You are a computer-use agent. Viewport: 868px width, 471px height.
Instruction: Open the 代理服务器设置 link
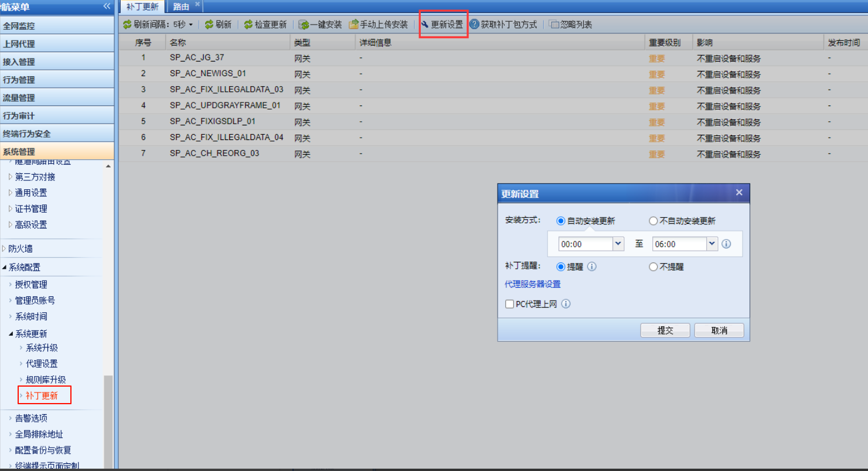click(x=533, y=284)
